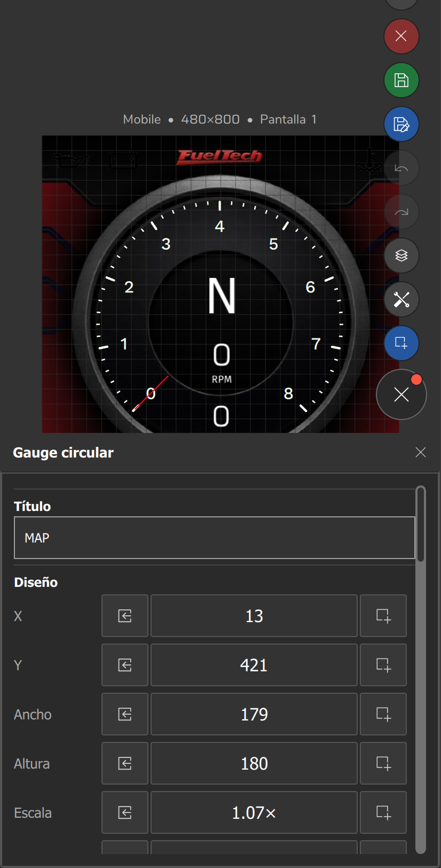The height and width of the screenshot is (868, 441).
Task: Click the undo arrow button
Action: click(401, 168)
